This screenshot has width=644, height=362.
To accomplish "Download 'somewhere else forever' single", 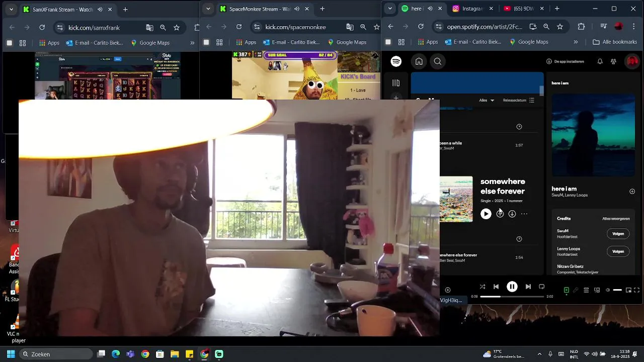I will [x=512, y=214].
